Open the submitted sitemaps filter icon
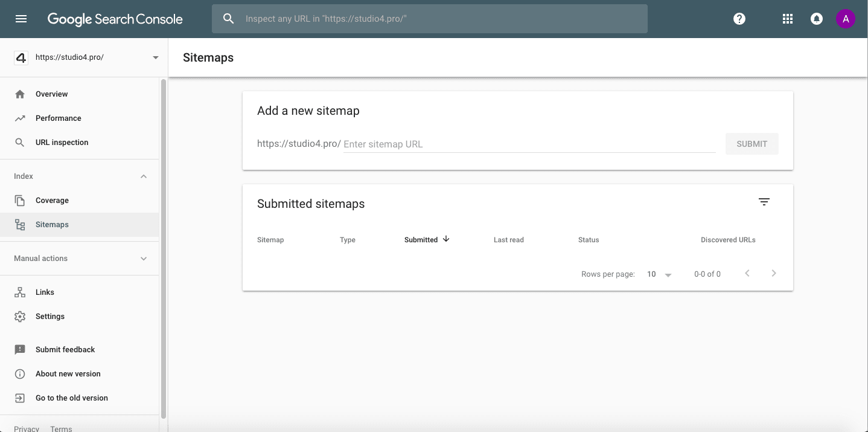The image size is (868, 432). (764, 202)
